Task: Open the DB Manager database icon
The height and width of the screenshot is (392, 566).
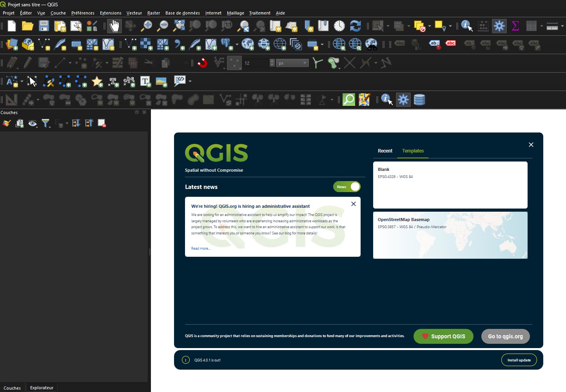Action: coord(419,100)
